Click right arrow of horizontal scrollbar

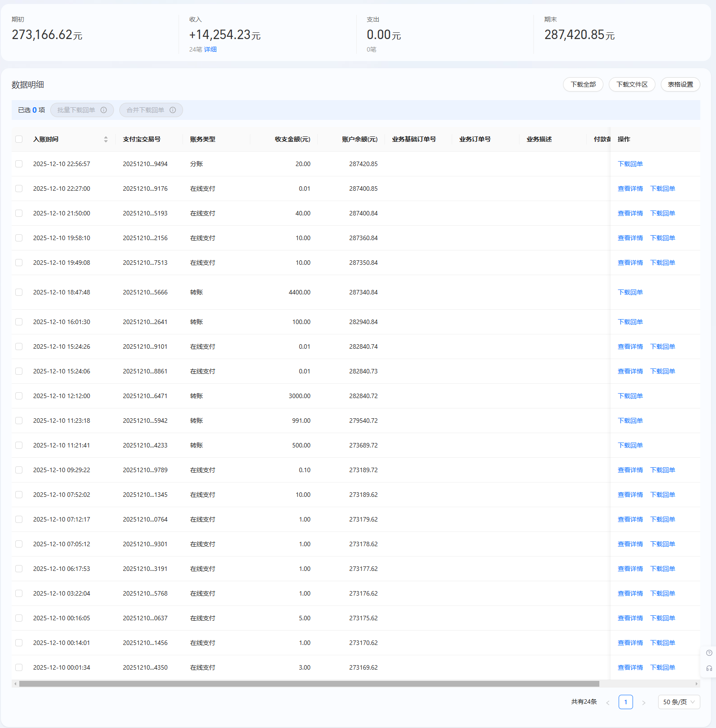pyautogui.click(x=697, y=684)
